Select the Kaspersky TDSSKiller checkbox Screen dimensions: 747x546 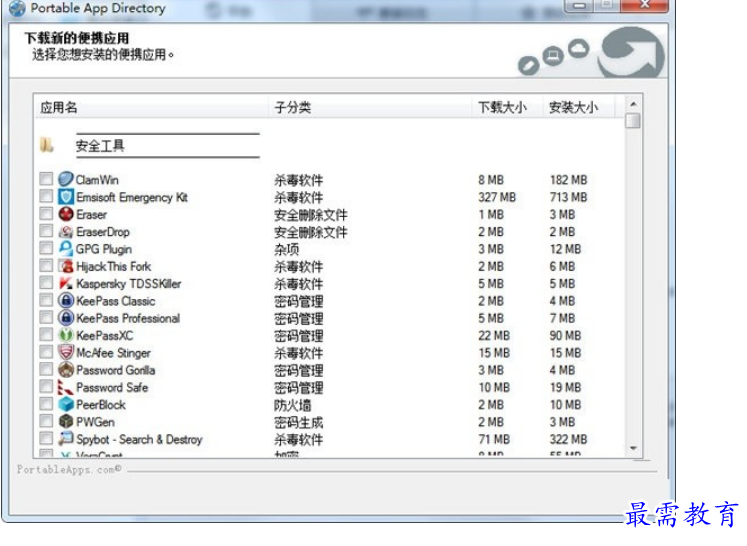pyautogui.click(x=46, y=283)
